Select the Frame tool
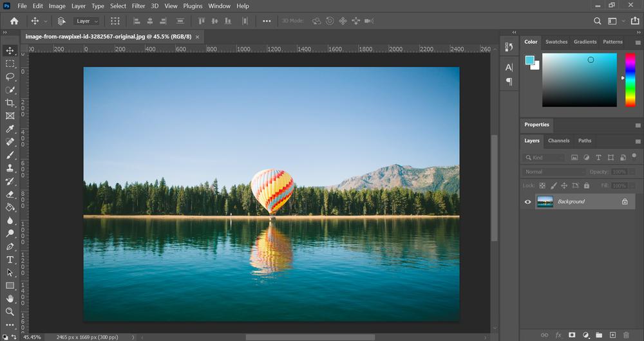 click(10, 116)
